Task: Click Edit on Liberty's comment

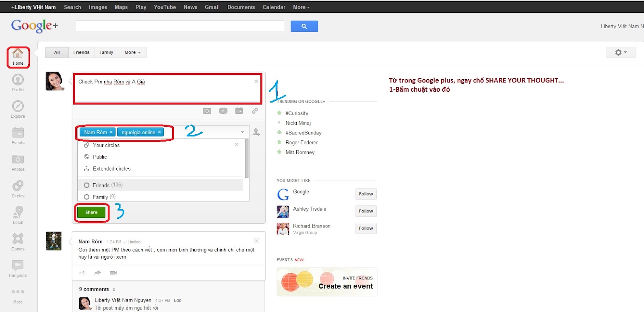Action: click(177, 300)
